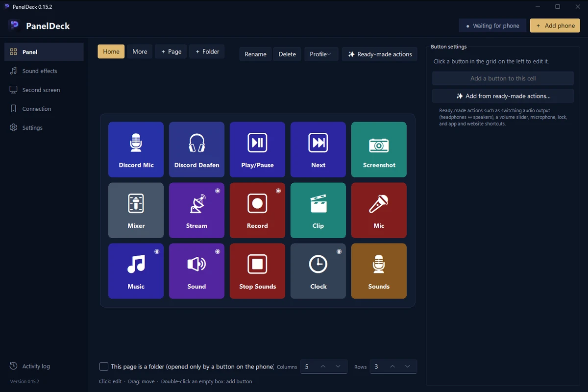
Task: Select the Discord Deafen headphones tile
Action: 196,149
